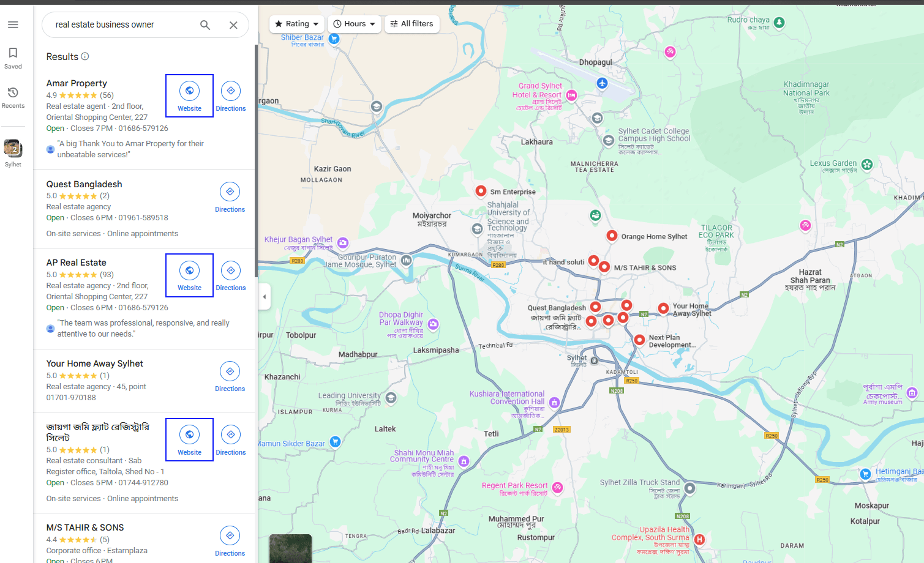
Task: Open the hamburger menu icon
Action: 13,24
